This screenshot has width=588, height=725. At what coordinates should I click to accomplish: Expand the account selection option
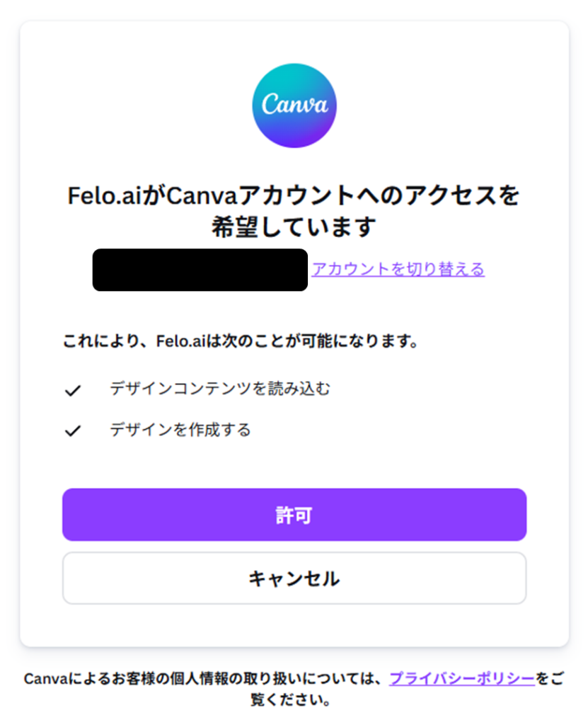pyautogui.click(x=398, y=270)
